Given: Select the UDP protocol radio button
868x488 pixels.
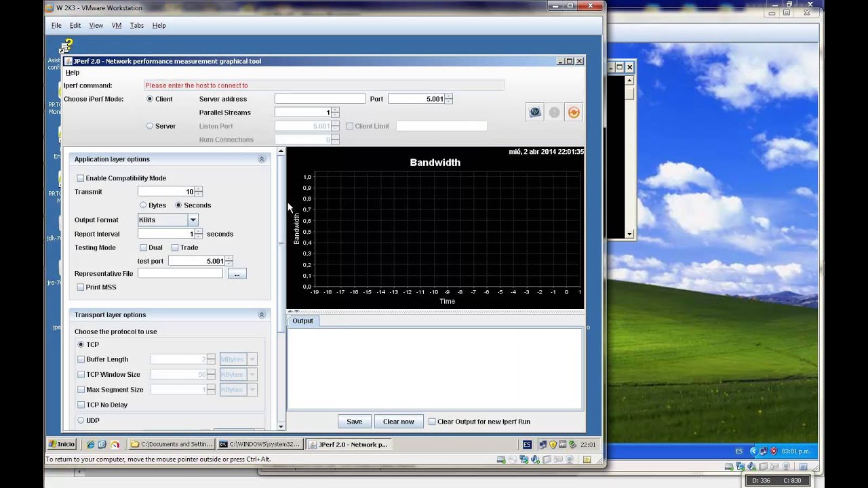Looking at the screenshot, I should tap(81, 420).
